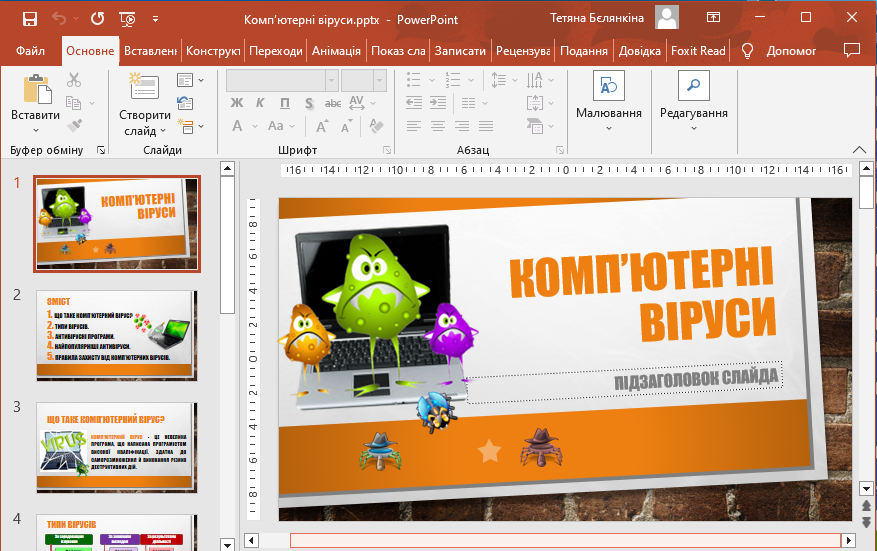Open the copy options dropdown arrow
877x551 pixels.
(92, 103)
